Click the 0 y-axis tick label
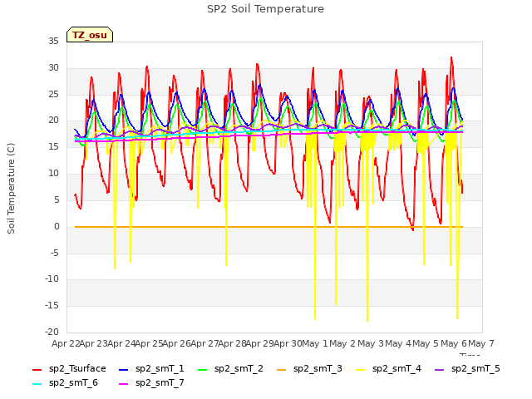 point(57,226)
